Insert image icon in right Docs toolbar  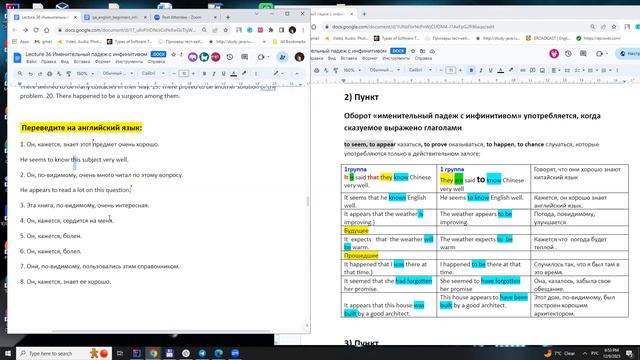[x=542, y=70]
